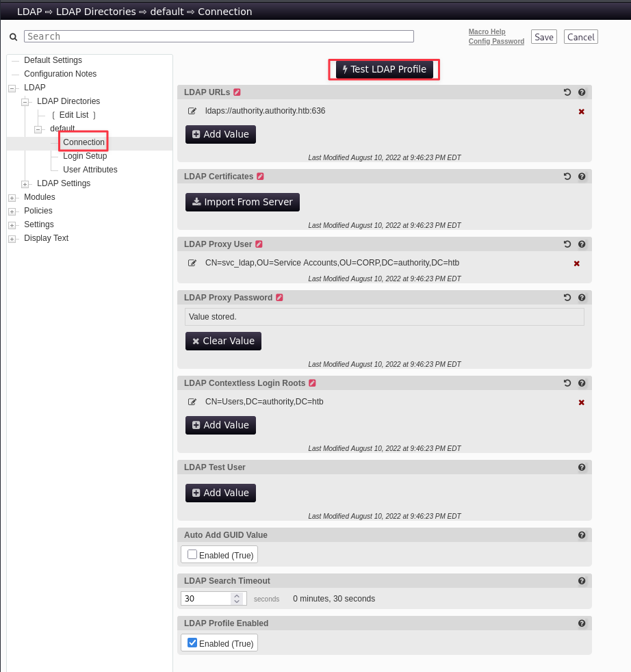Expand the Modules tree node
Screen dimensions: 631x672
[12, 198]
